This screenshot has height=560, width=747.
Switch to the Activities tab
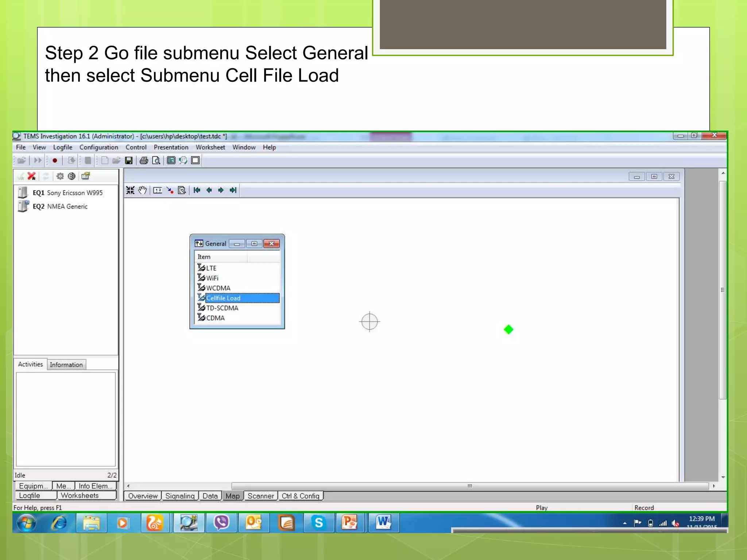tap(31, 364)
